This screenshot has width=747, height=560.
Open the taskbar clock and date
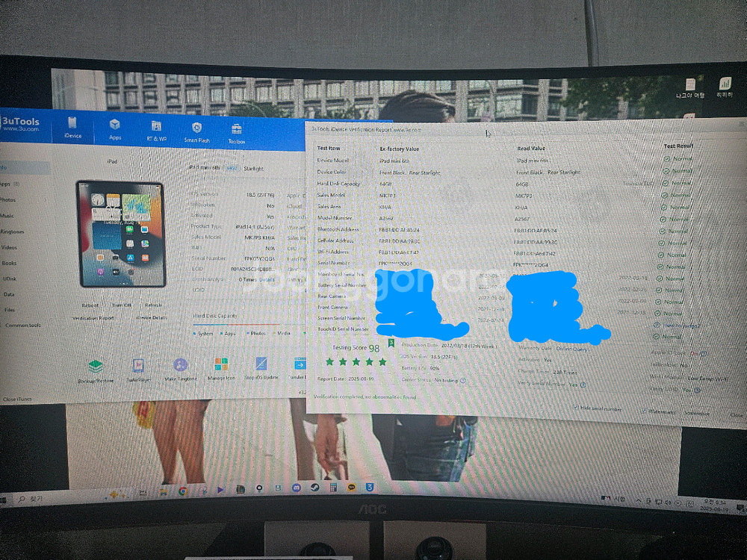(x=713, y=505)
